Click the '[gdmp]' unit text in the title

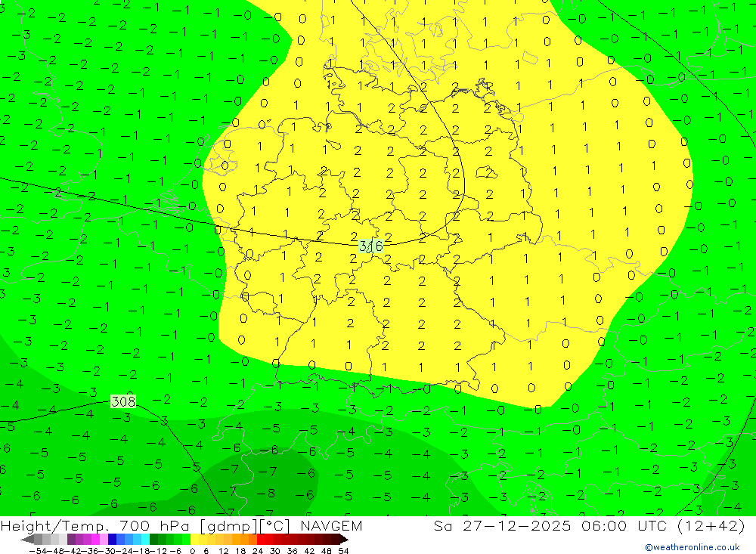[x=228, y=526]
